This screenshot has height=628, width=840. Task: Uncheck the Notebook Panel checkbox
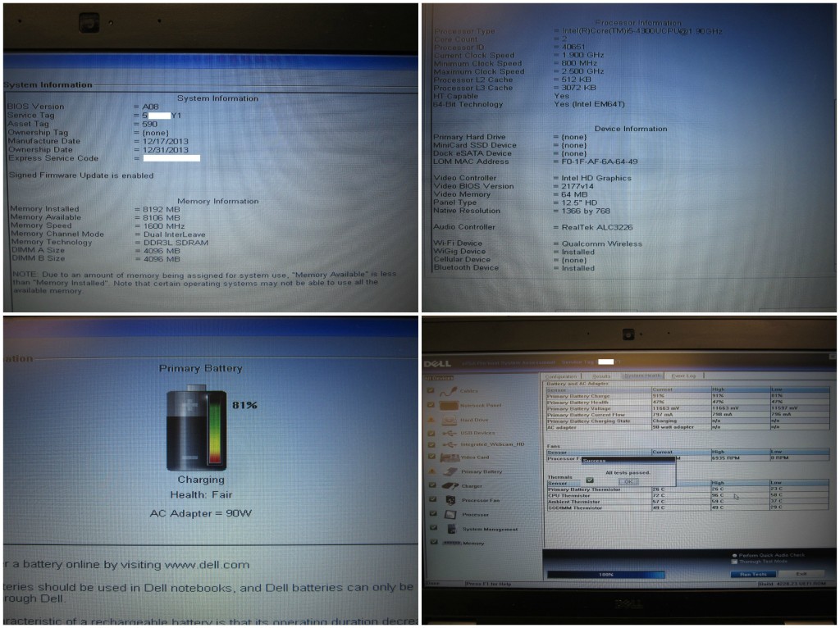click(431, 405)
